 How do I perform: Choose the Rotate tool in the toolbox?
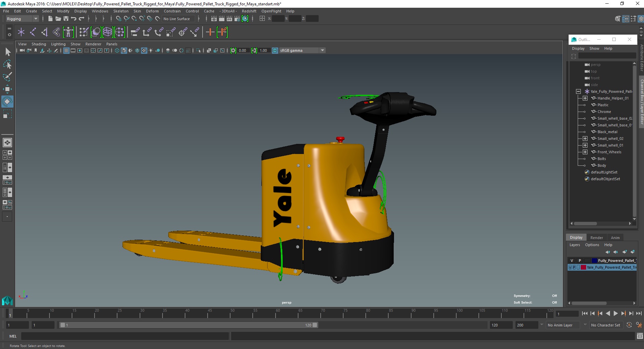tap(7, 101)
